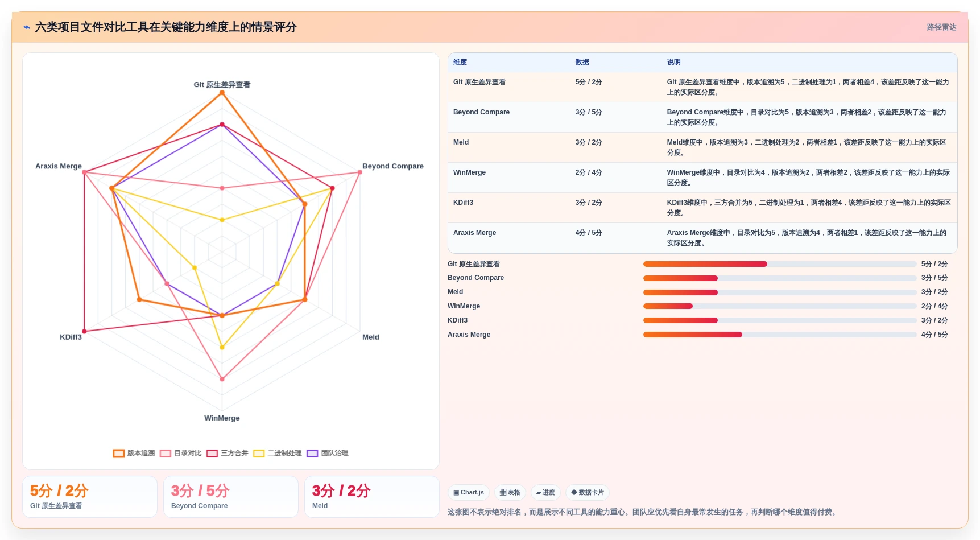This screenshot has width=980, height=540.
Task: Click Meld radar axis label
Action: tap(371, 337)
